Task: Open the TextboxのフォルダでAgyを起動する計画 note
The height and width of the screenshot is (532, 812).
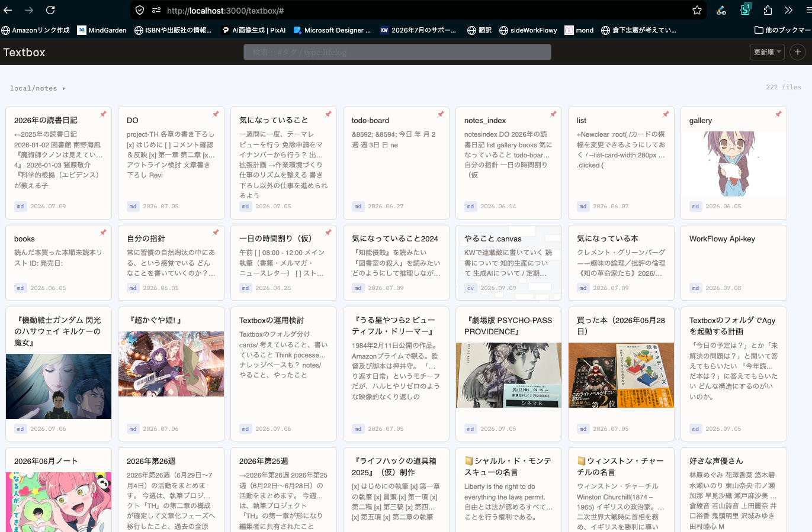Action: (x=733, y=325)
